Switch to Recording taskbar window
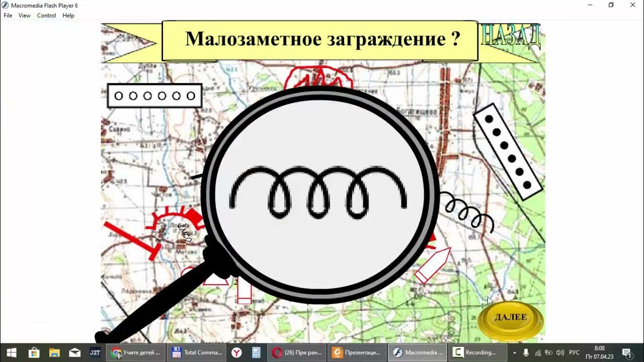This screenshot has width=644, height=362. coord(477,352)
